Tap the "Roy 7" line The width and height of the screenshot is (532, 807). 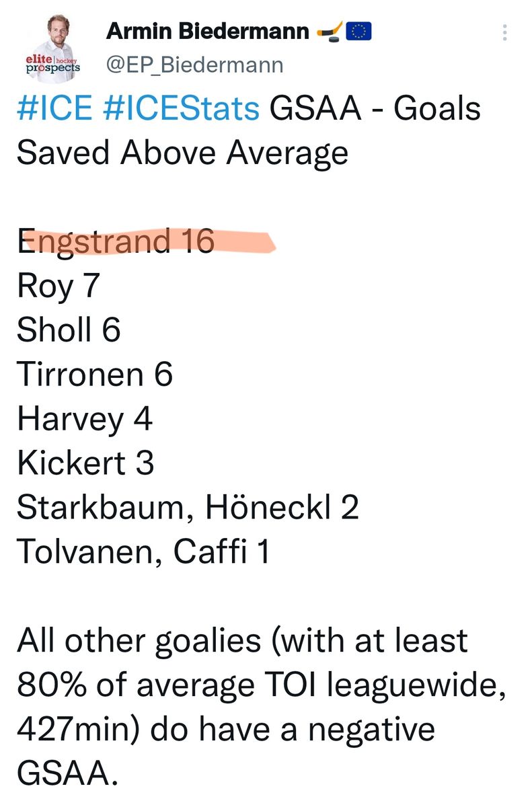pyautogui.click(x=58, y=286)
